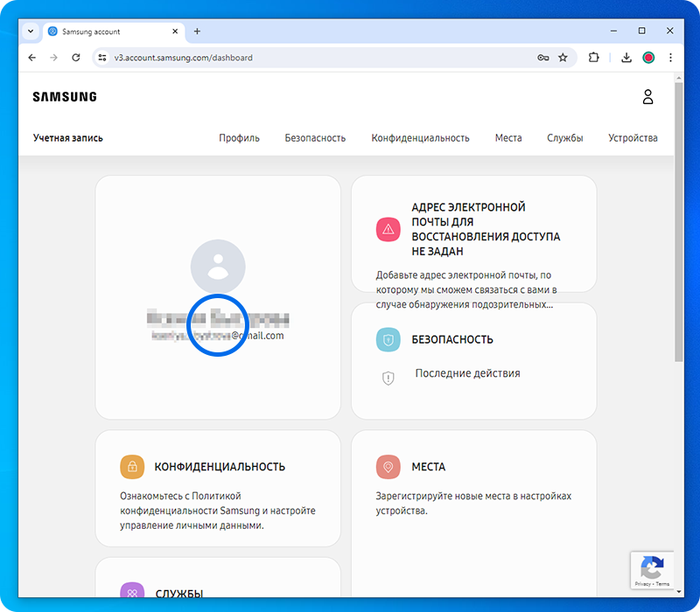Image resolution: width=700 pixels, height=612 pixels.
Task: Click the location pin places icon
Action: (x=388, y=467)
